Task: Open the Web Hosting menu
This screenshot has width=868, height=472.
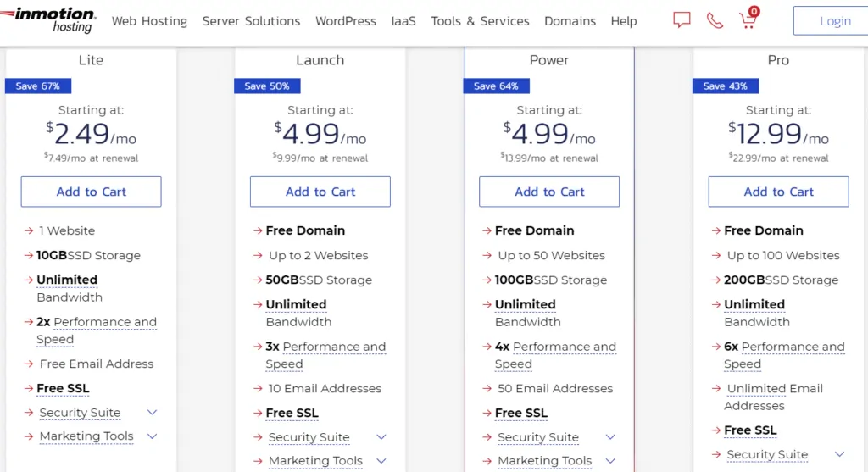Action: click(149, 21)
